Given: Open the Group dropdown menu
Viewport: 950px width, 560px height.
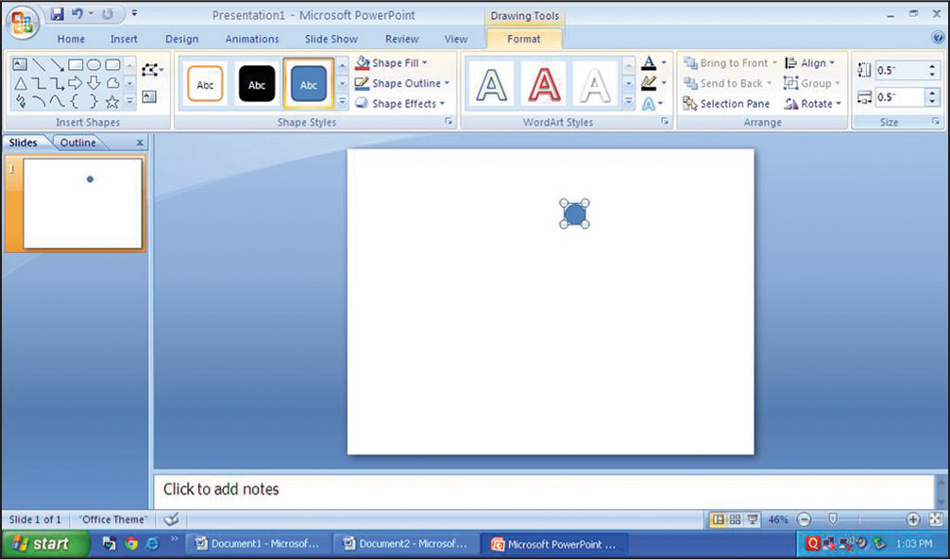Looking at the screenshot, I should 812,83.
